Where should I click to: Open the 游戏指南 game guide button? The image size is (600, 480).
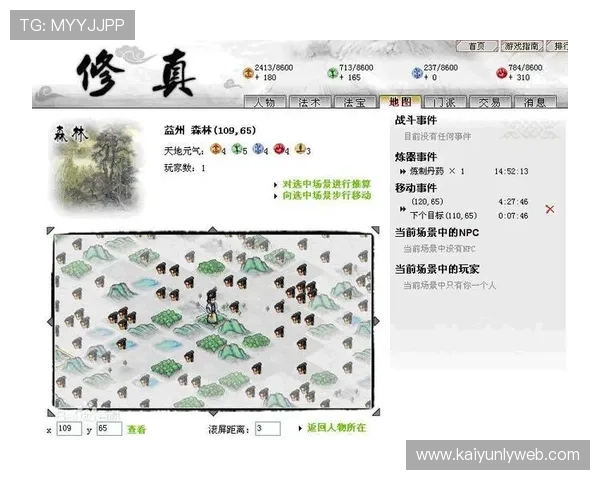coord(522,46)
